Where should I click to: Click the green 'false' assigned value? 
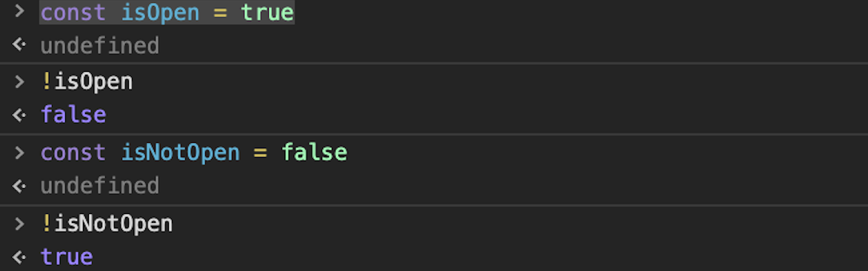(315, 152)
